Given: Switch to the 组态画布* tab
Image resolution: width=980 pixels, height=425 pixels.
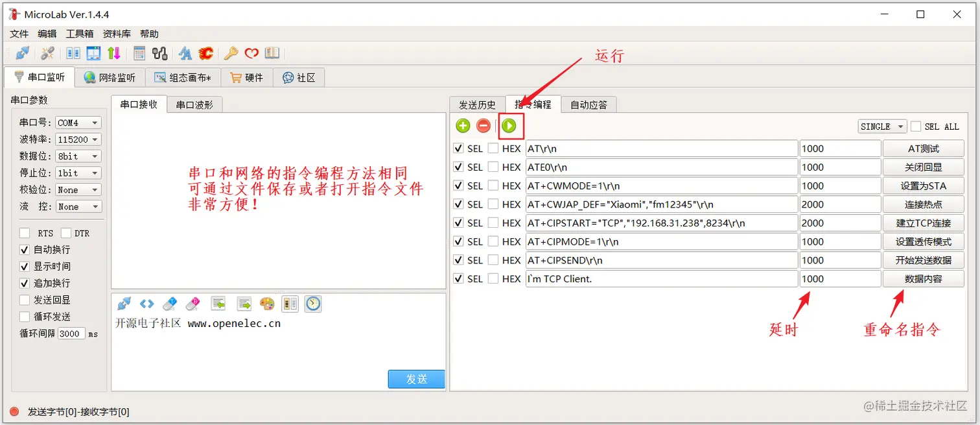Looking at the screenshot, I should pyautogui.click(x=183, y=77).
